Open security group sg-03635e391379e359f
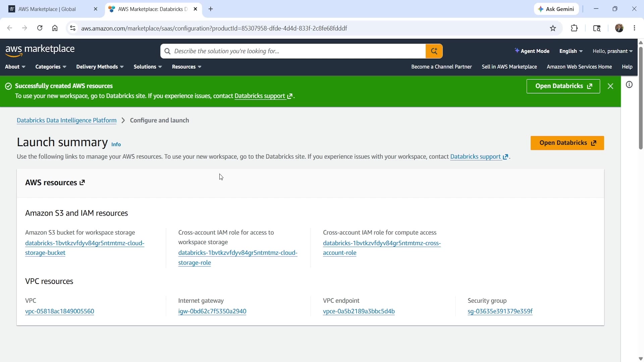 point(500,311)
